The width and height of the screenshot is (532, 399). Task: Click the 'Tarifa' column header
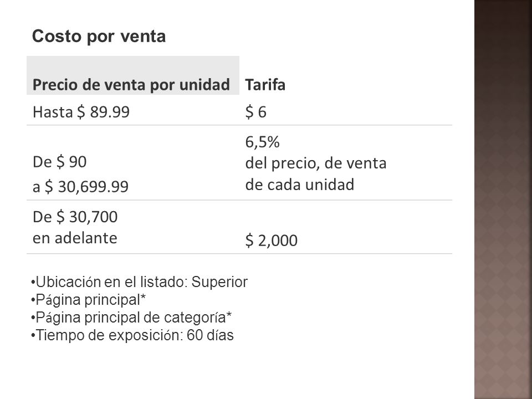pos(265,85)
